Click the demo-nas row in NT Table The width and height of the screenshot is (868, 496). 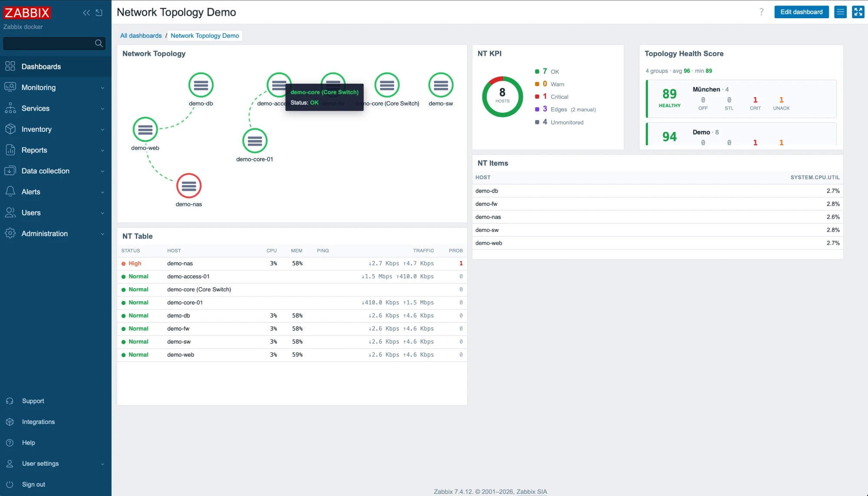click(292, 264)
